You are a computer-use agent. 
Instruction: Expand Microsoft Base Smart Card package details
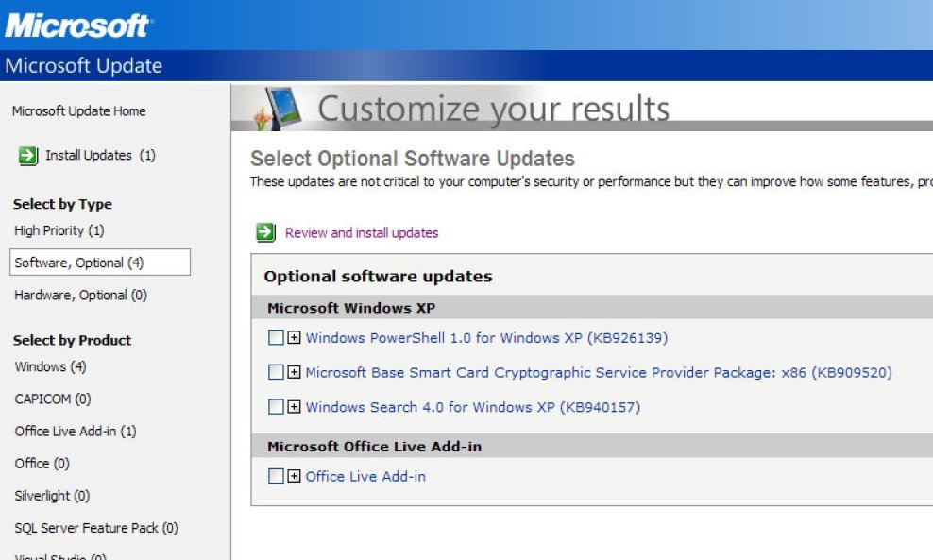click(x=294, y=372)
